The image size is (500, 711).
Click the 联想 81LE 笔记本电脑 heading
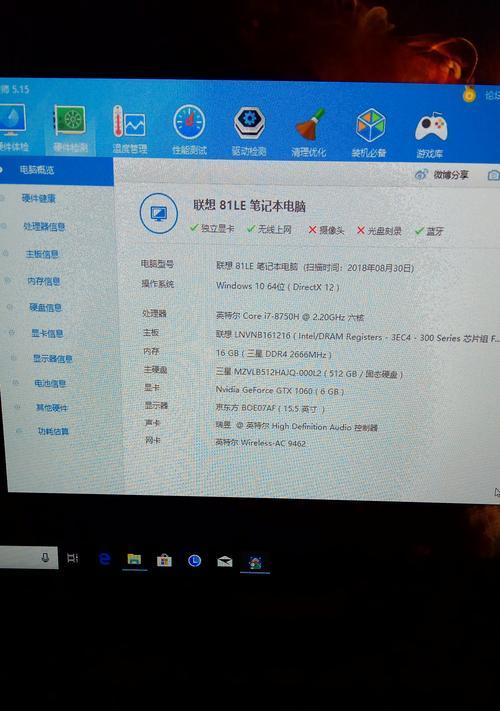(x=249, y=206)
